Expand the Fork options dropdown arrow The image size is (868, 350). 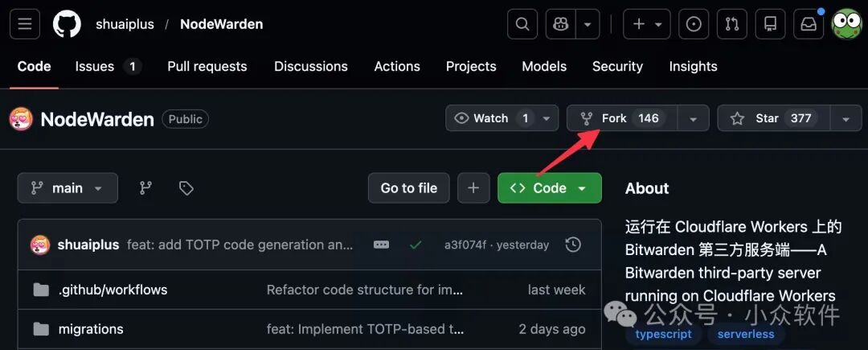[x=694, y=118]
